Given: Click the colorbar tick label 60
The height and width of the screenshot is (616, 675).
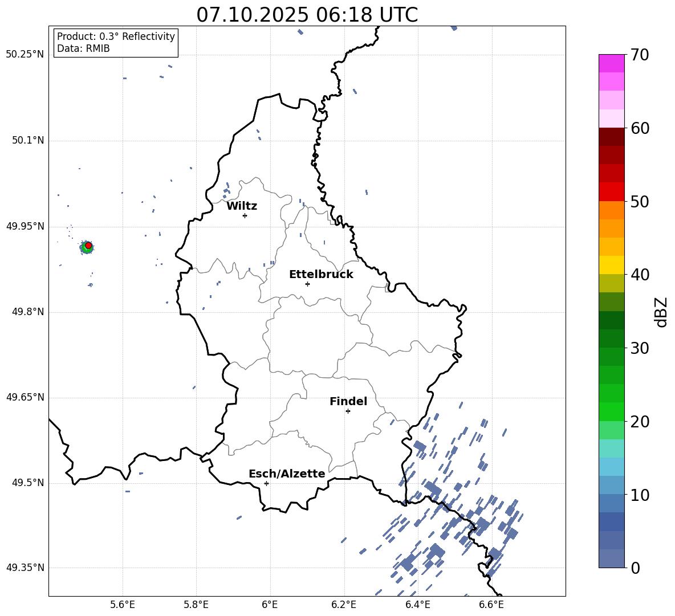Looking at the screenshot, I should [640, 128].
